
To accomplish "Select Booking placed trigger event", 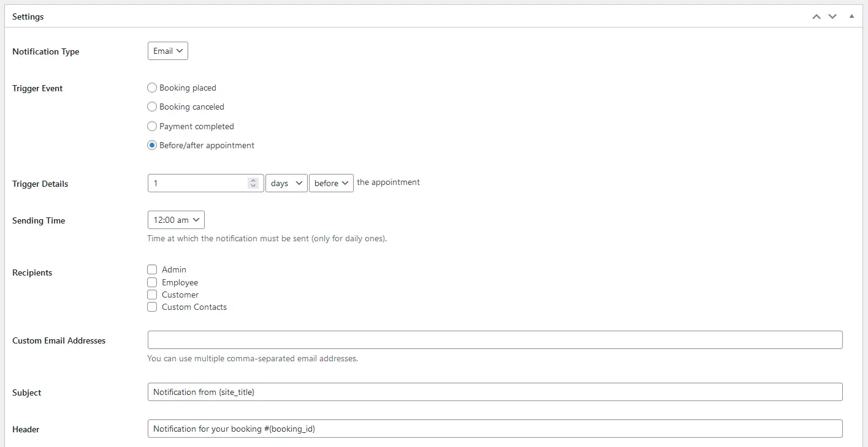I will pyautogui.click(x=152, y=88).
